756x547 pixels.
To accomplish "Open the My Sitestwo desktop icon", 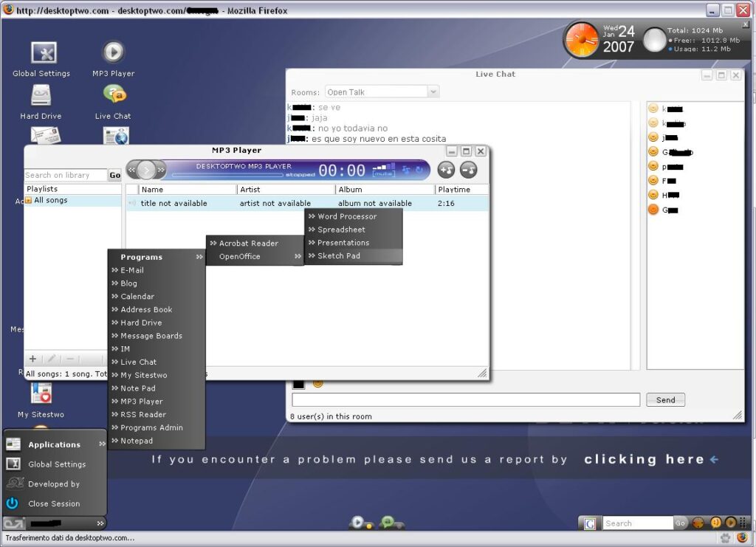I will click(x=41, y=393).
